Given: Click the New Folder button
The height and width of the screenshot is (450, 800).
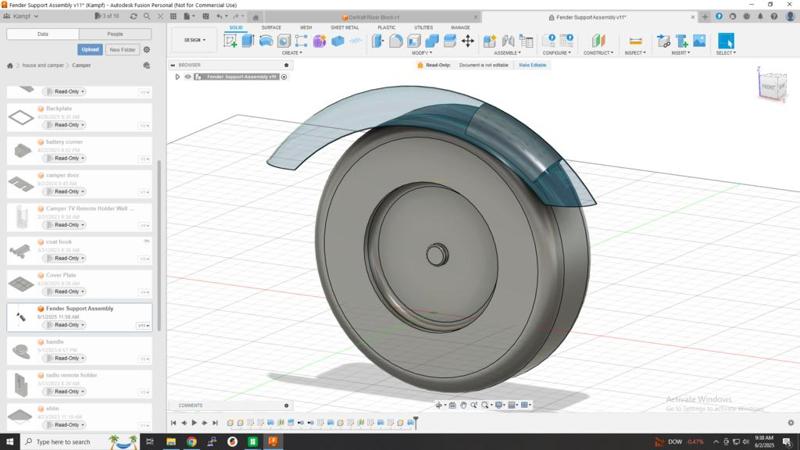Looking at the screenshot, I should click(122, 49).
